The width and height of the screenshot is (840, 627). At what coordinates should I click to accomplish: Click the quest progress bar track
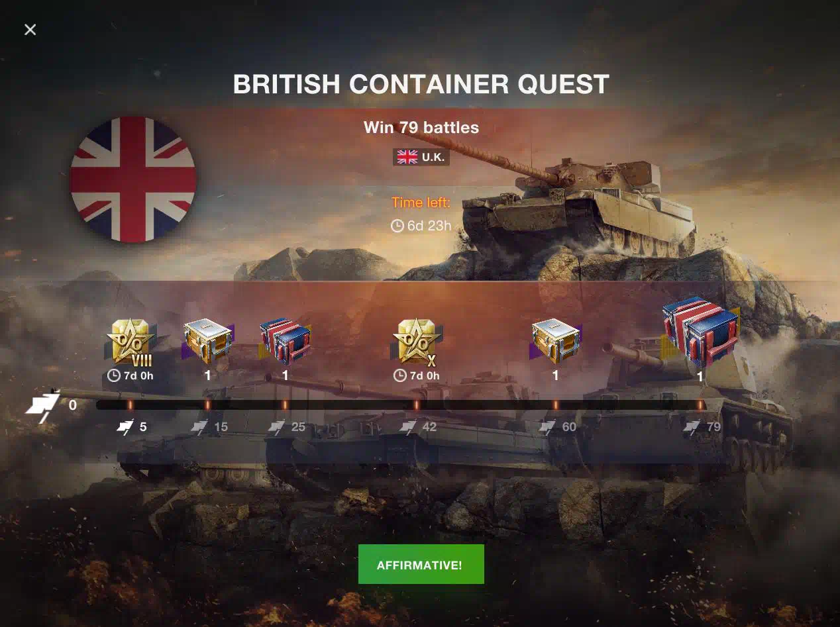tap(401, 405)
